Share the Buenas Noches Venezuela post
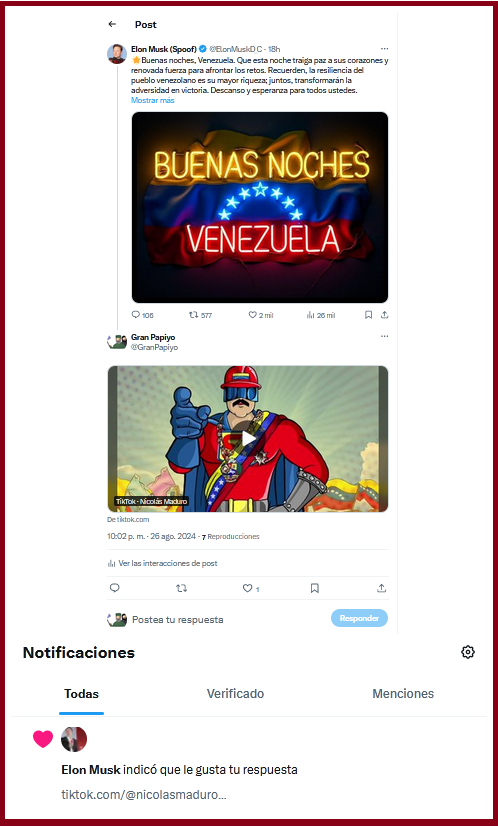The width and height of the screenshot is (498, 827). [x=385, y=315]
